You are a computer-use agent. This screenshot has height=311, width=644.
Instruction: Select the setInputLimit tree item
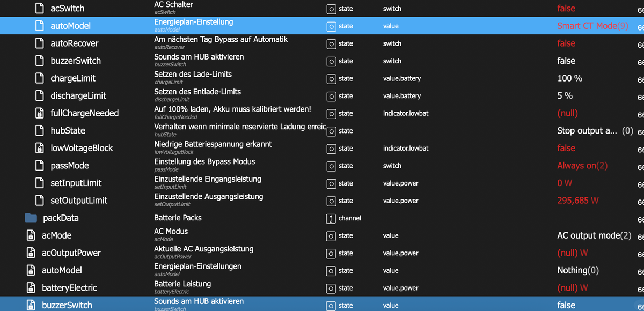(x=76, y=183)
